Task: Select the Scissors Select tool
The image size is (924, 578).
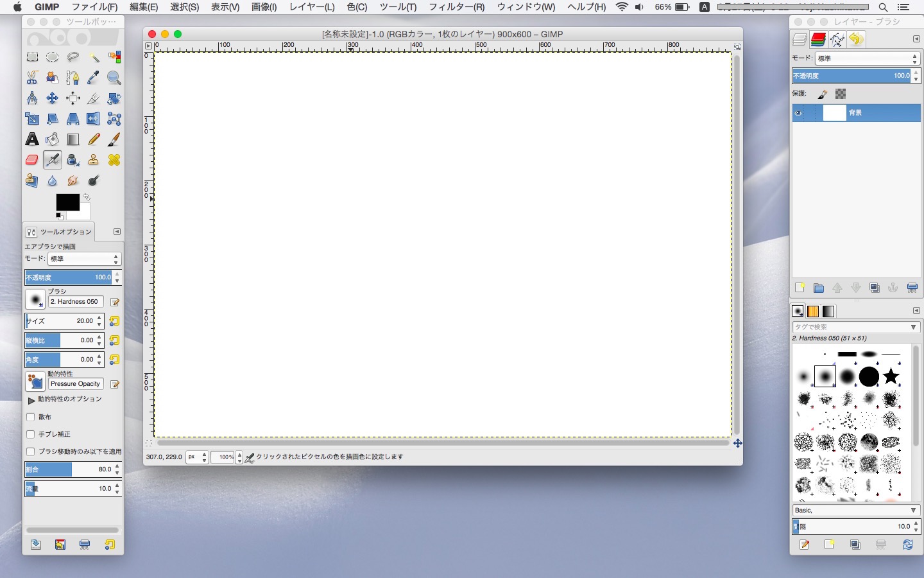Action: tap(32, 78)
